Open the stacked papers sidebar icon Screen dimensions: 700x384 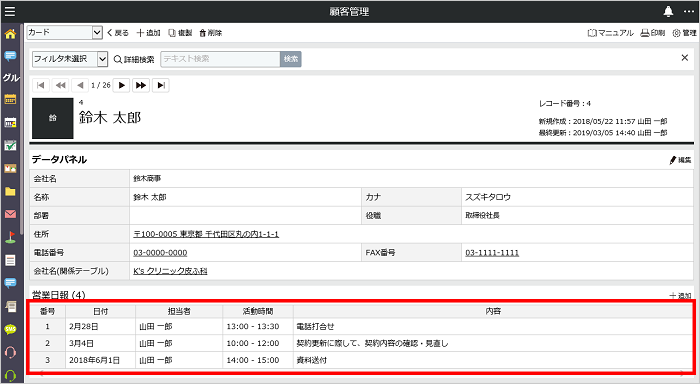(x=10, y=306)
